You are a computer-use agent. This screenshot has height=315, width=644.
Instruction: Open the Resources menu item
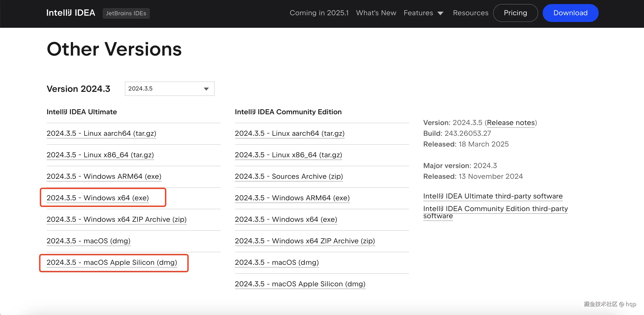(x=470, y=13)
